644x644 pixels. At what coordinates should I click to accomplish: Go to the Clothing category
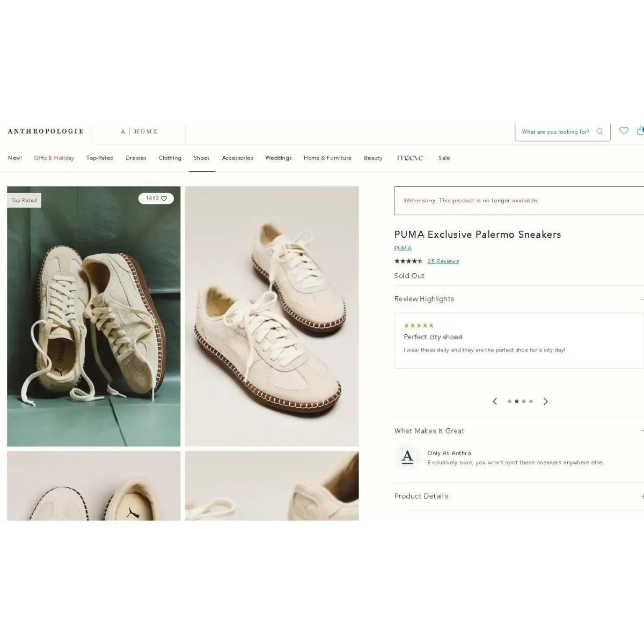170,158
